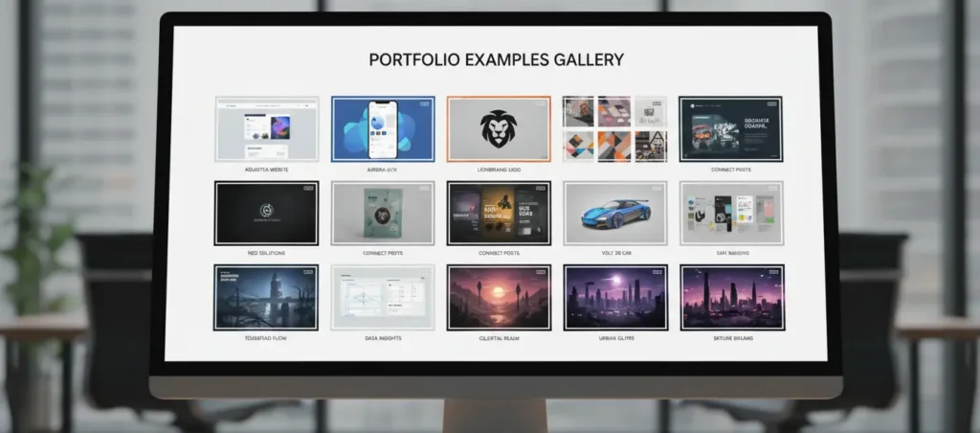The image size is (980, 433).
Task: Open the purple city skyline with moon thumbnail
Action: pyautogui.click(x=614, y=297)
